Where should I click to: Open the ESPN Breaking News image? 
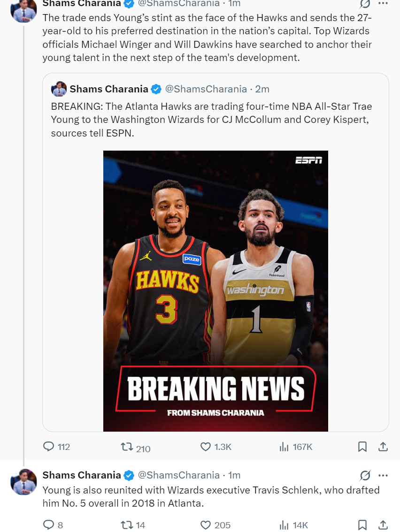pos(215,290)
